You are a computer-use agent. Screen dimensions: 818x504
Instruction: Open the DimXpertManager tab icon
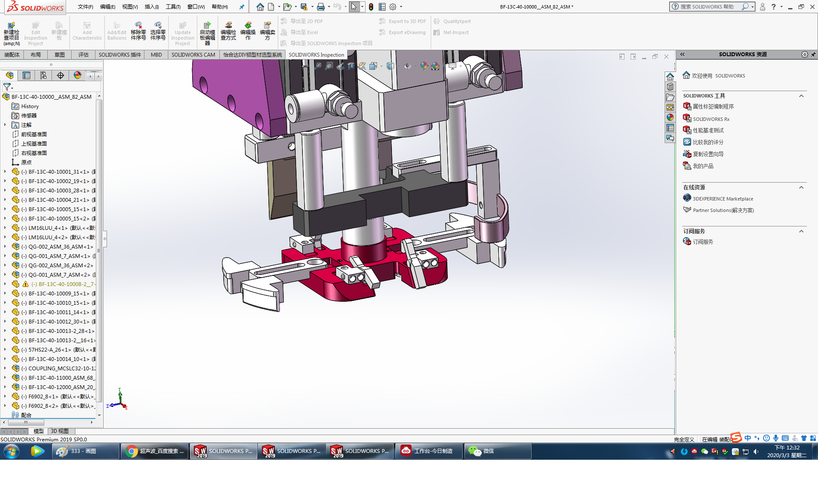[60, 75]
